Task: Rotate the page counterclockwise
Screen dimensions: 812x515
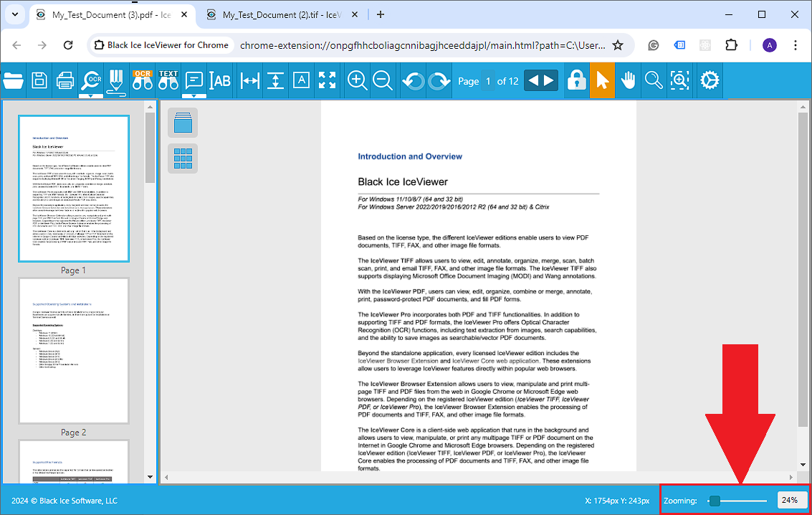Action: click(414, 80)
